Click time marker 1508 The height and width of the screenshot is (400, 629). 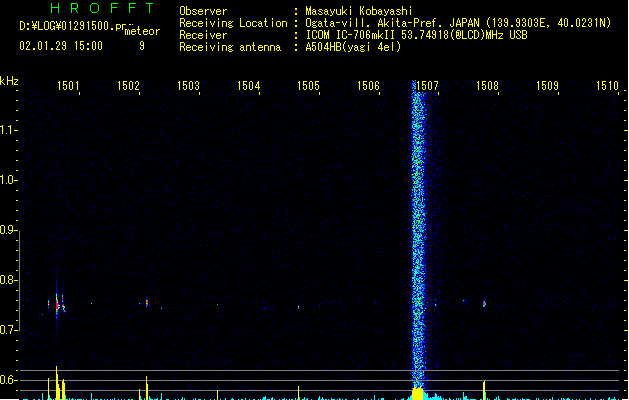point(487,85)
